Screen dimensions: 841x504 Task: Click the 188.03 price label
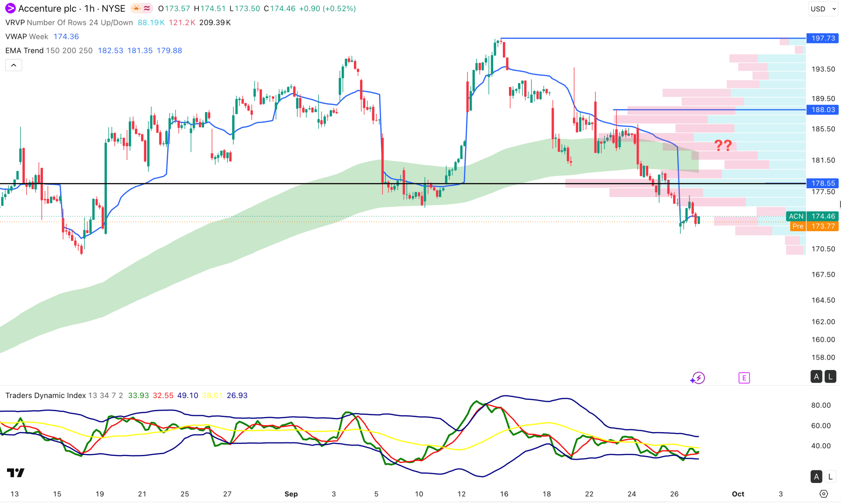click(x=823, y=109)
